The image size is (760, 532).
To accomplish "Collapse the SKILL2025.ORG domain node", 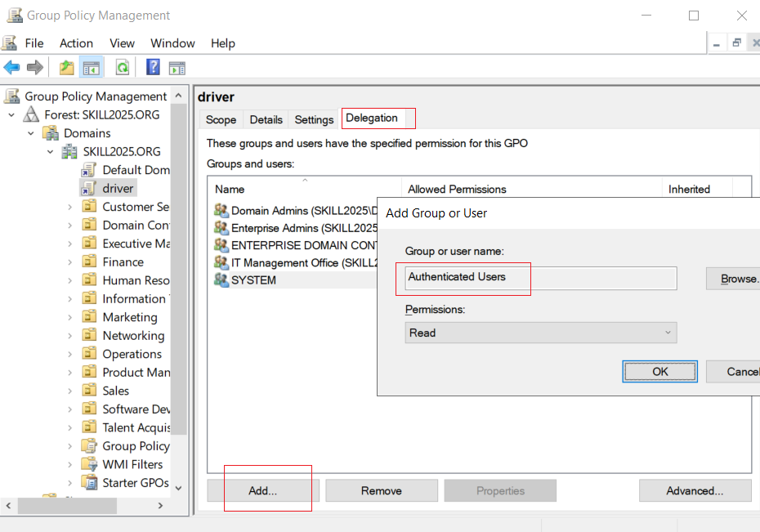I will tap(51, 152).
